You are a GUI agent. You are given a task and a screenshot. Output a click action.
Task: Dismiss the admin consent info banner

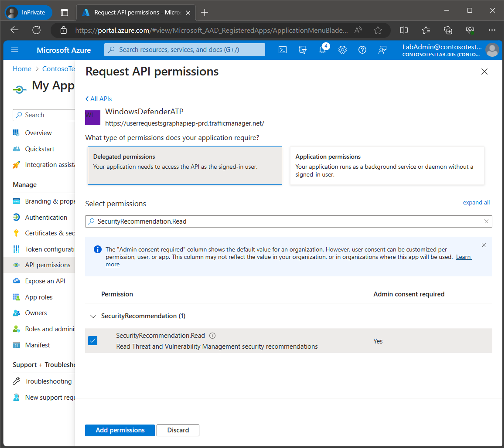point(484,245)
